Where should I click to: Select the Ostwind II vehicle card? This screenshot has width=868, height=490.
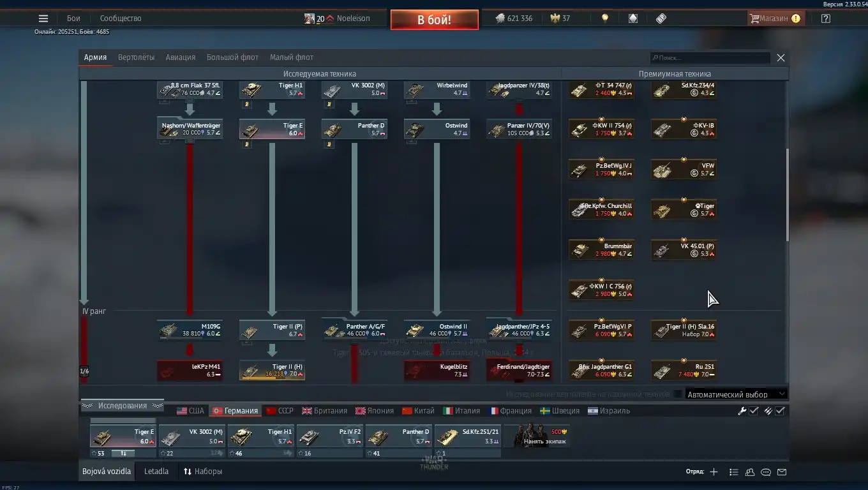[x=437, y=330]
